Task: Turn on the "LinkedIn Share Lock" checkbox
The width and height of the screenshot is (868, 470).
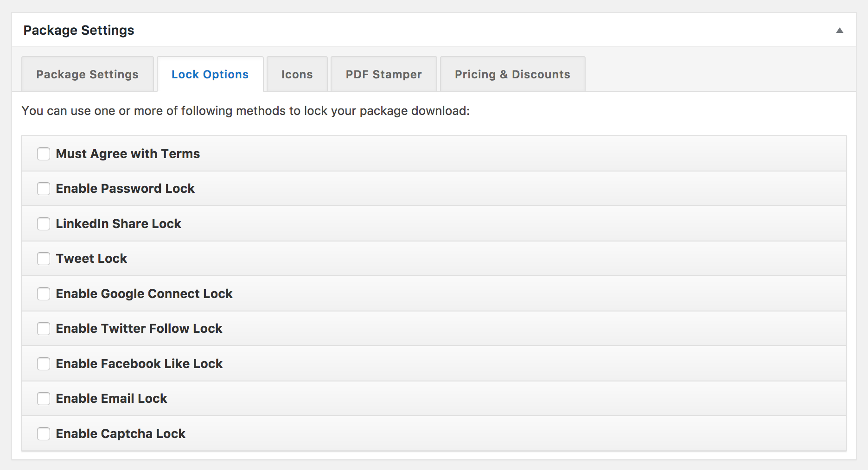Action: point(44,223)
